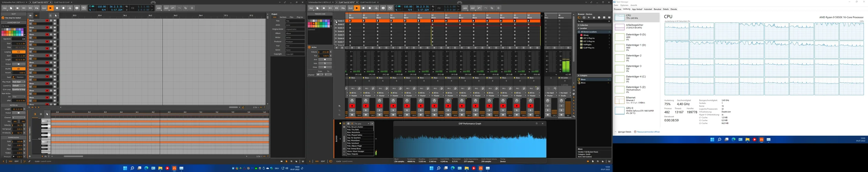Switch to the 'CLAP Test 02 CLAP' project tab in left window

(62, 2)
